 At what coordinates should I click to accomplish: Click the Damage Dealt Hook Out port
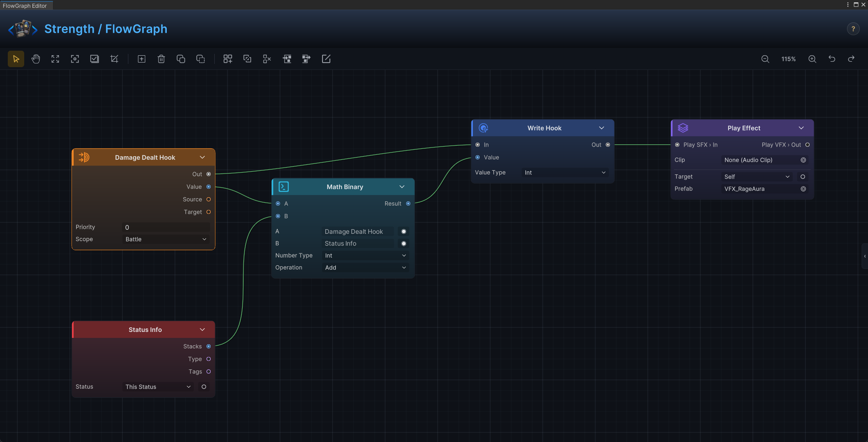click(x=209, y=174)
